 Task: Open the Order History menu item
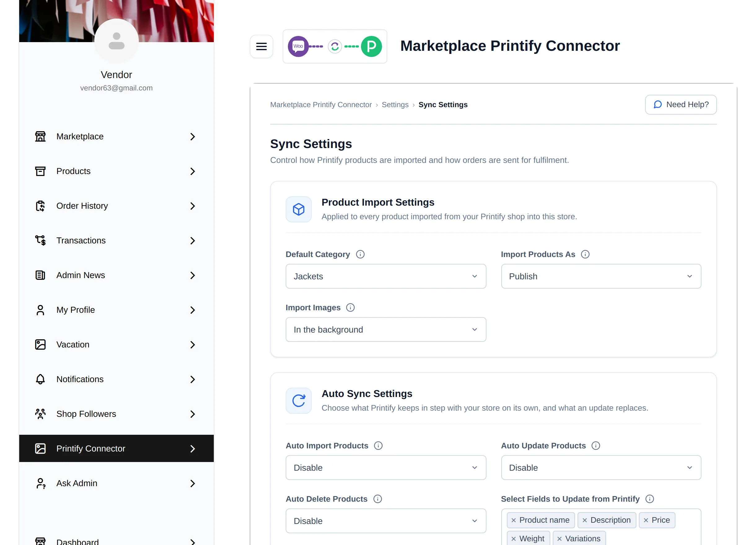point(116,206)
